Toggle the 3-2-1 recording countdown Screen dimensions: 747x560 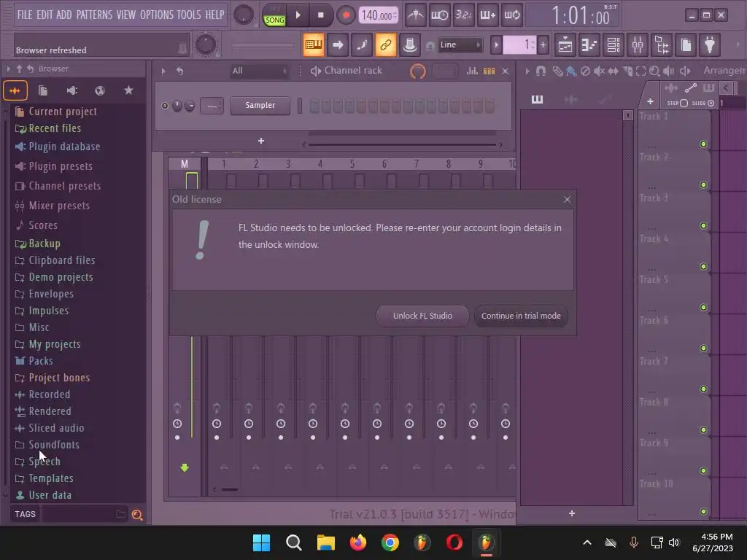coord(463,15)
